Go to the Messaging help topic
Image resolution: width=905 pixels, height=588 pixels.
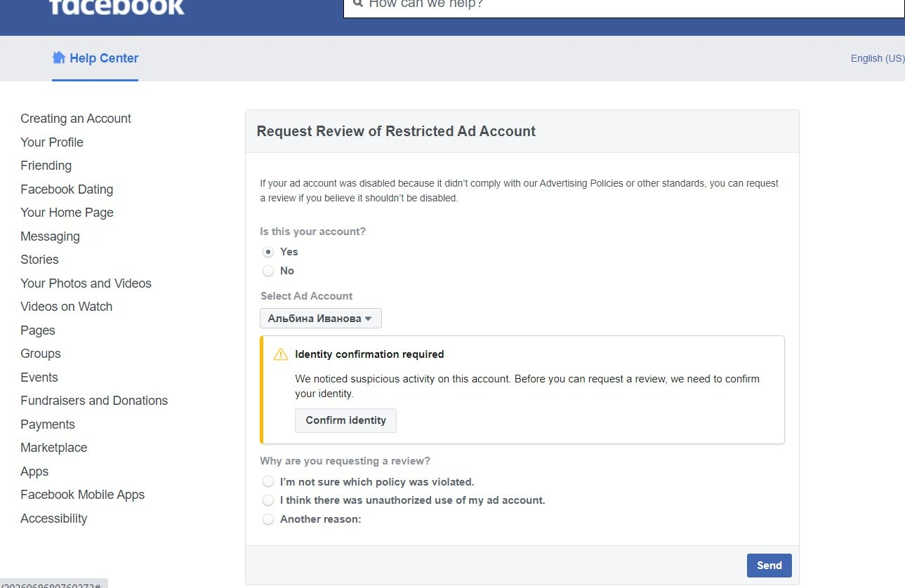tap(50, 236)
